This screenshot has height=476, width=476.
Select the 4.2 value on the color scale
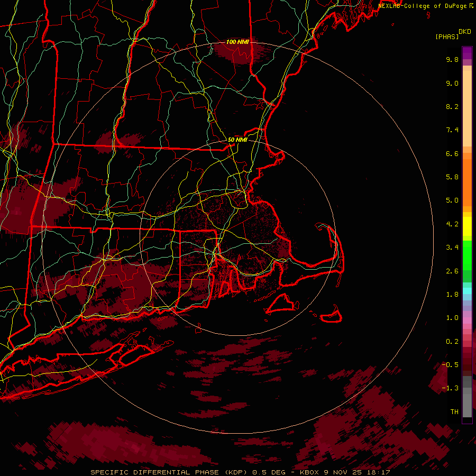452,224
